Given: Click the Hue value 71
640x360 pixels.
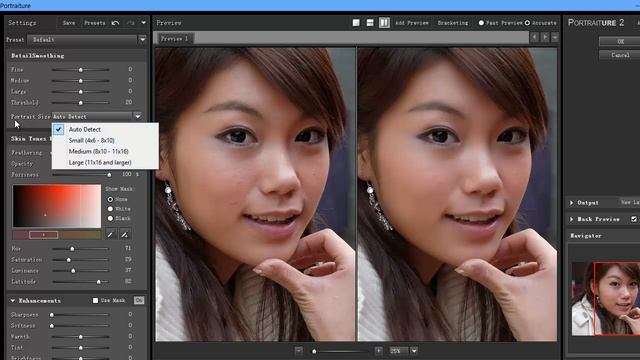Looking at the screenshot, I should pos(128,248).
